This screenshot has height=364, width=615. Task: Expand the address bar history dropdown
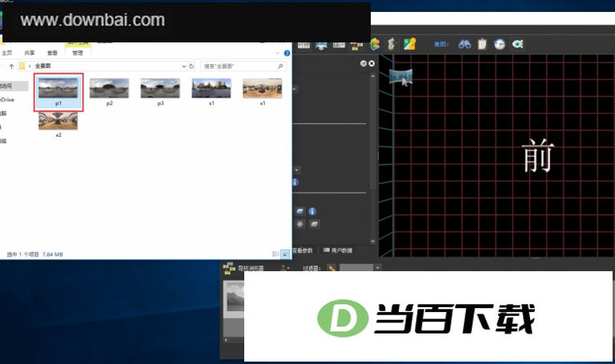(x=183, y=66)
